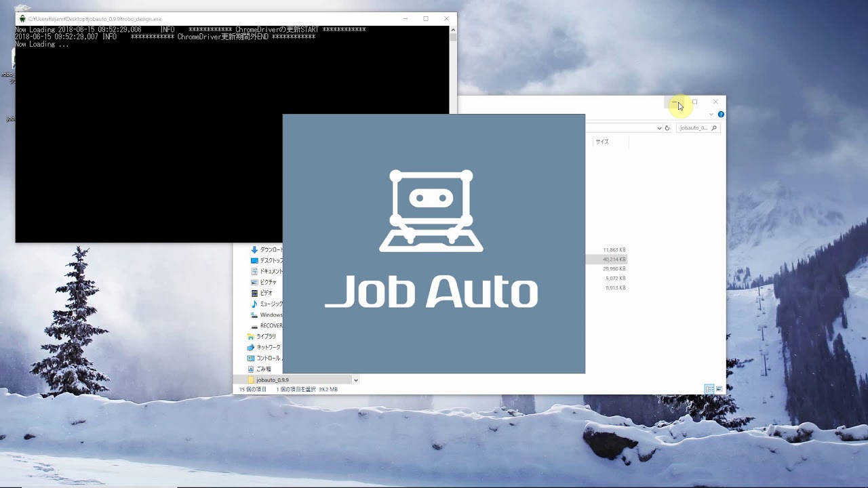This screenshot has height=488, width=868.
Task: Select ネットワーク in the Explorer navigation pane
Action: tap(264, 347)
